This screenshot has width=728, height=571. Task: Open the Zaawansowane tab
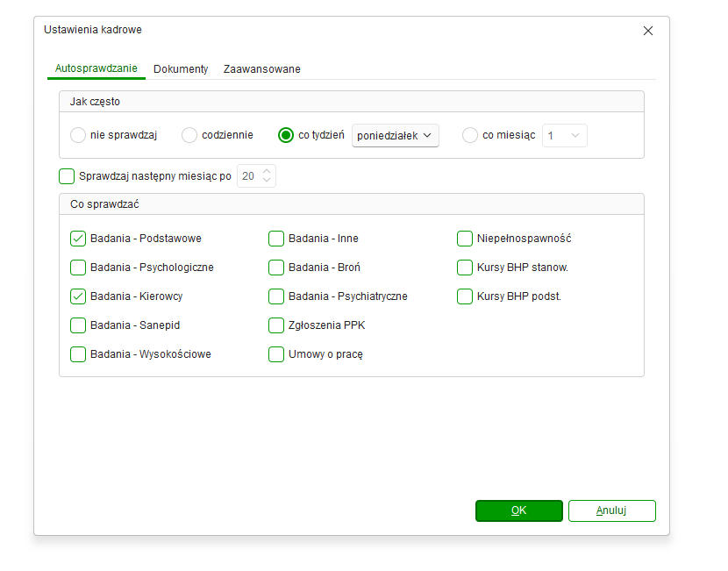pos(262,69)
